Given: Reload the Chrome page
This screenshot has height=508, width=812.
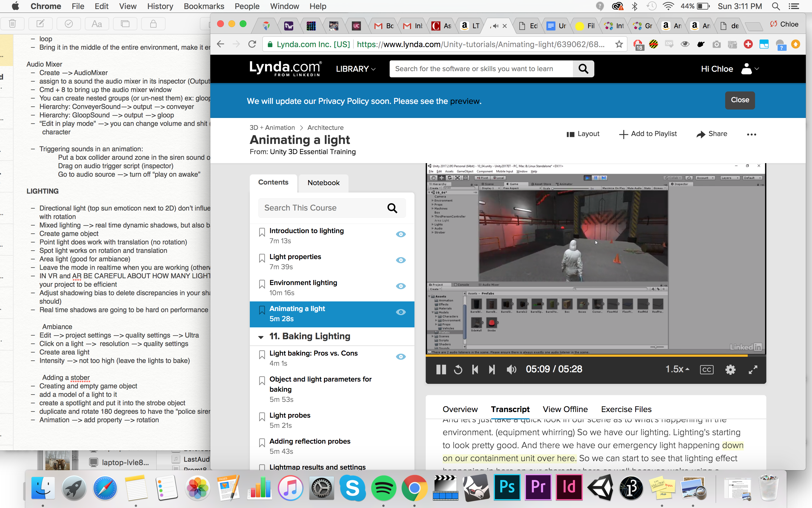Looking at the screenshot, I should click(252, 44).
